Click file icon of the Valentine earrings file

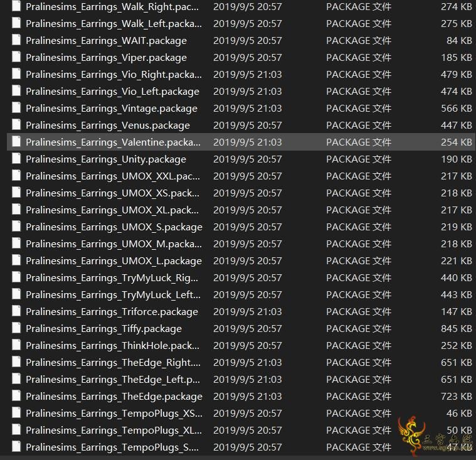16,142
